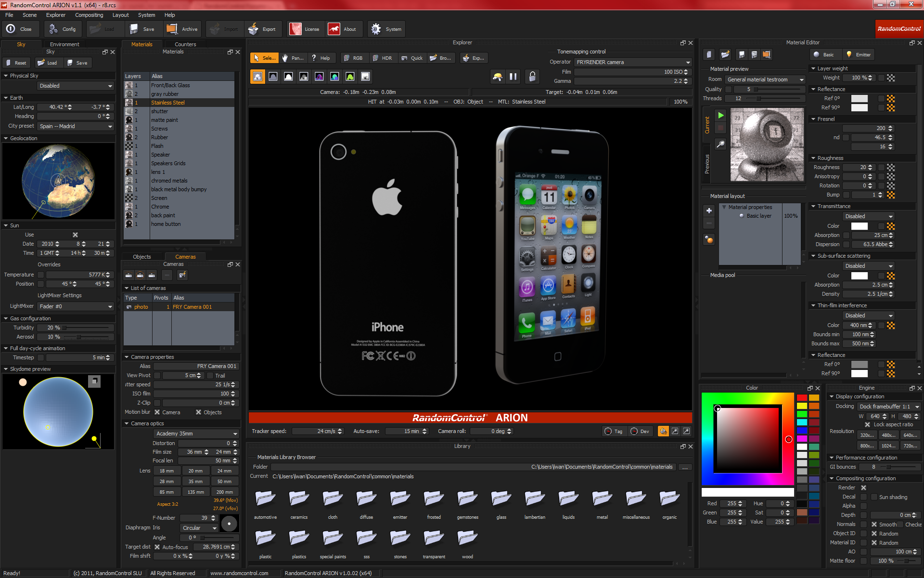The width and height of the screenshot is (924, 578).
Task: Click the pause render icon
Action: 513,77
